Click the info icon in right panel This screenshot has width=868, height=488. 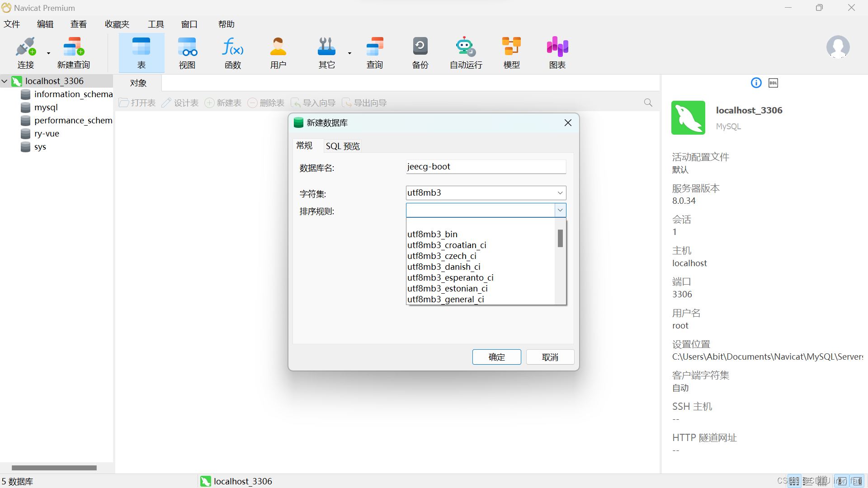point(756,83)
